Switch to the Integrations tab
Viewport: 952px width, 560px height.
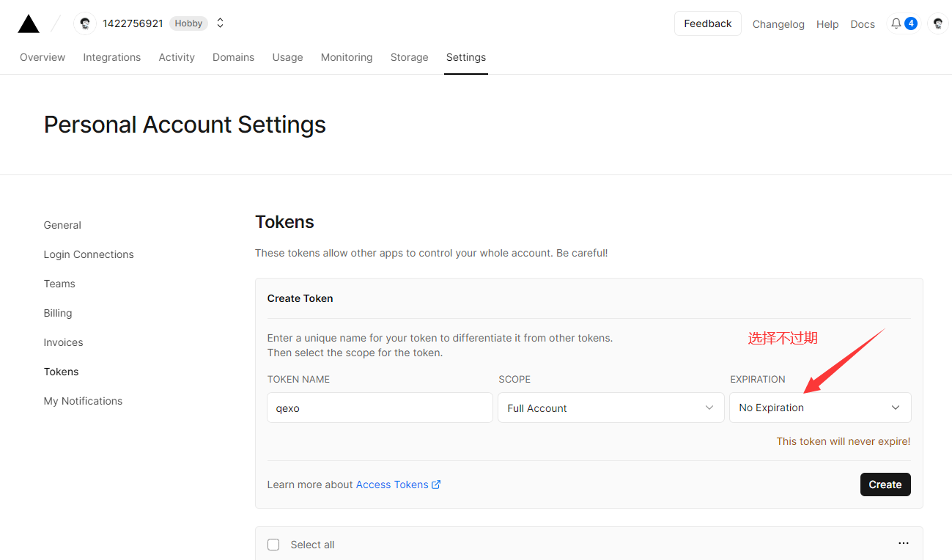(111, 57)
